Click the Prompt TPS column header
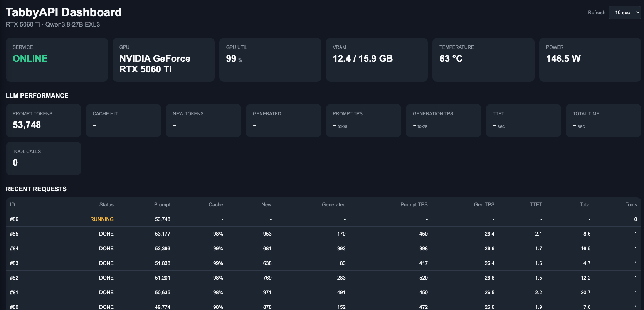The width and height of the screenshot is (644, 310). 414,205
